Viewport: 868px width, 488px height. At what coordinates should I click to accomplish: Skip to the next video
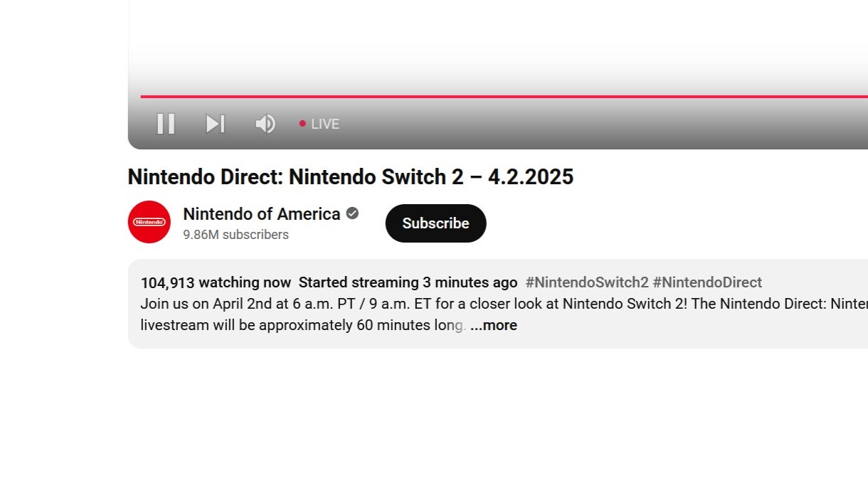[216, 124]
